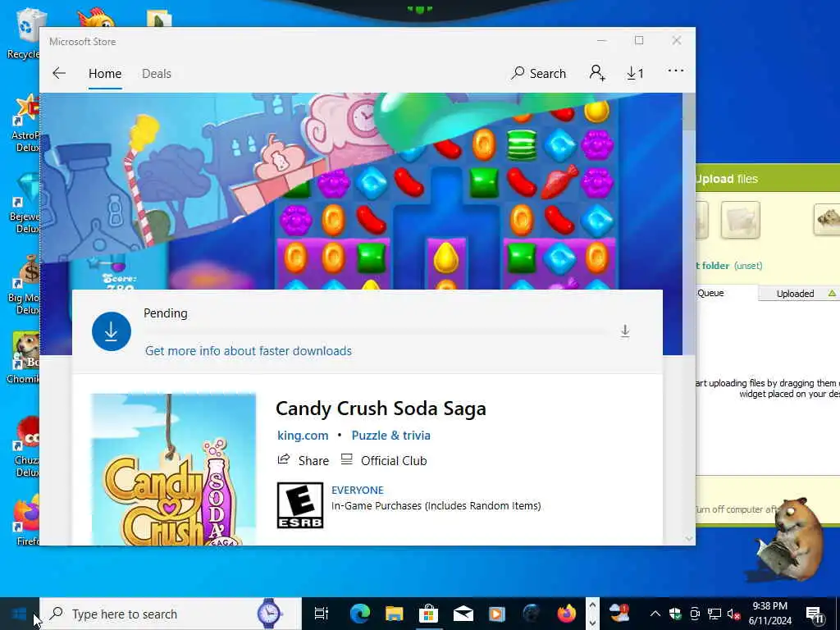Screen dimensions: 840x630
Task: Open the downloads queue showing 1
Action: coord(635,73)
